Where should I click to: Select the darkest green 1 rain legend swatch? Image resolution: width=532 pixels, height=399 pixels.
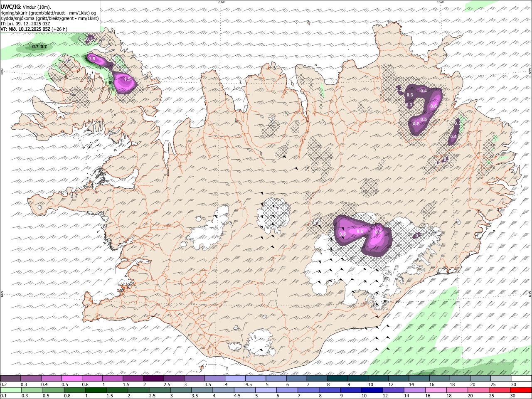pyautogui.click(x=96, y=390)
